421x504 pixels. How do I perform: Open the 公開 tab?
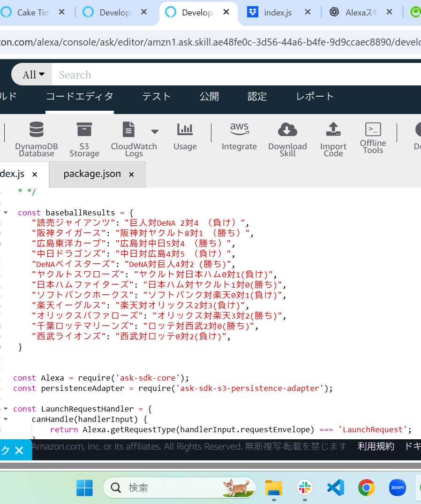coord(209,97)
